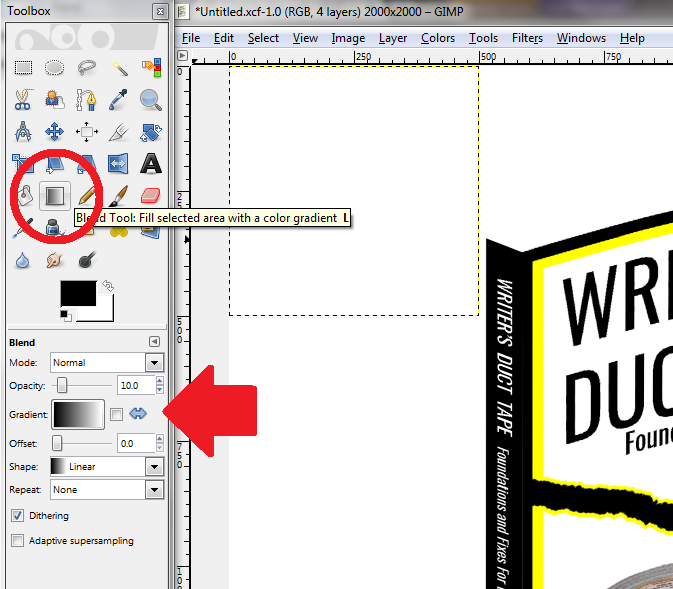Select the Ellipse Select tool
Viewport: 673px width, 589px height.
(56, 68)
